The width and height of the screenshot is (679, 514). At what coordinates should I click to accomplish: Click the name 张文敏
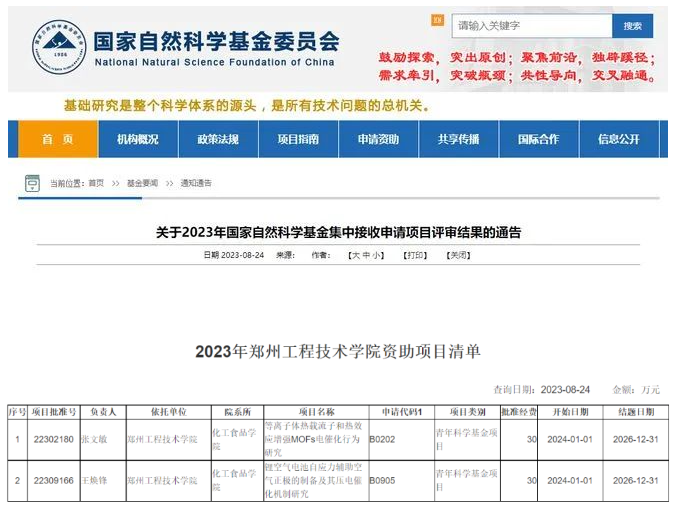tap(94, 440)
